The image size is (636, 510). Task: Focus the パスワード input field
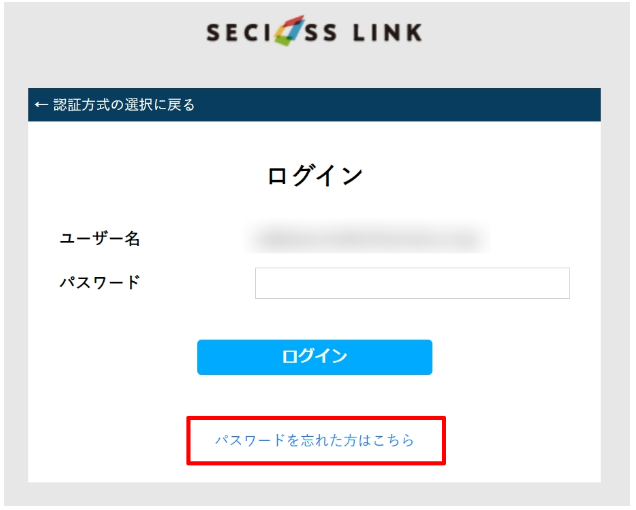pos(412,283)
